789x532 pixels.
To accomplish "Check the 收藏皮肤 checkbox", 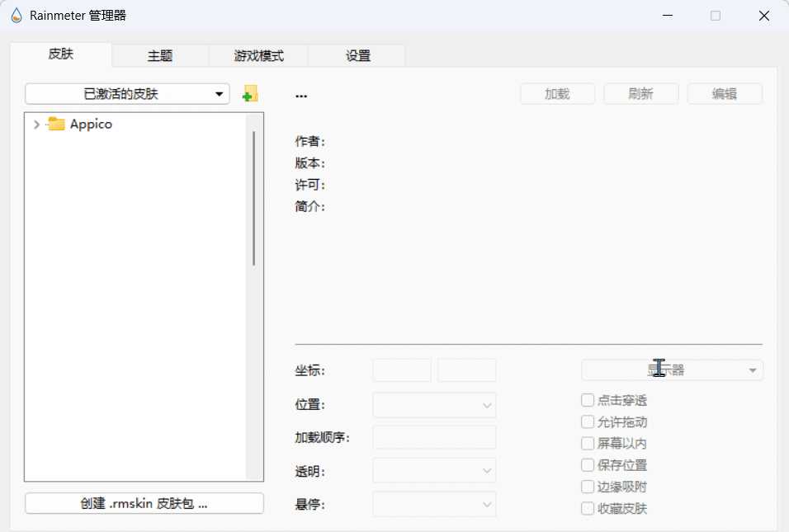I will pyautogui.click(x=588, y=508).
